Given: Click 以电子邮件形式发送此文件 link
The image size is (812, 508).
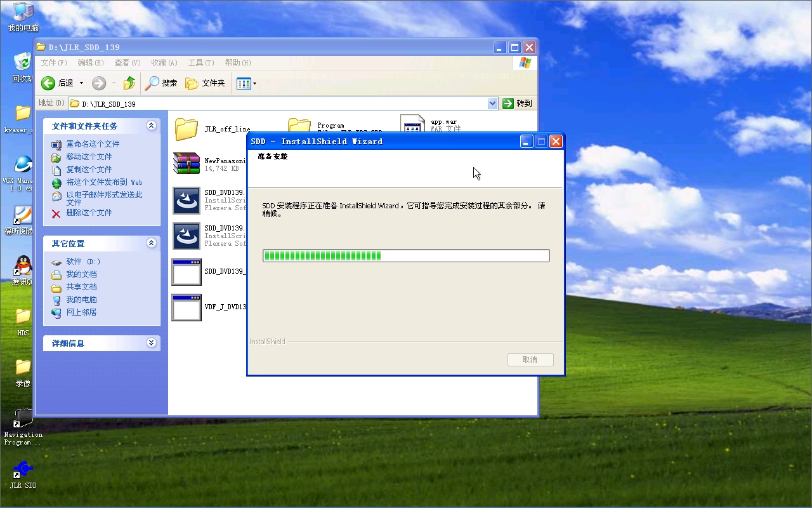Looking at the screenshot, I should [x=104, y=198].
